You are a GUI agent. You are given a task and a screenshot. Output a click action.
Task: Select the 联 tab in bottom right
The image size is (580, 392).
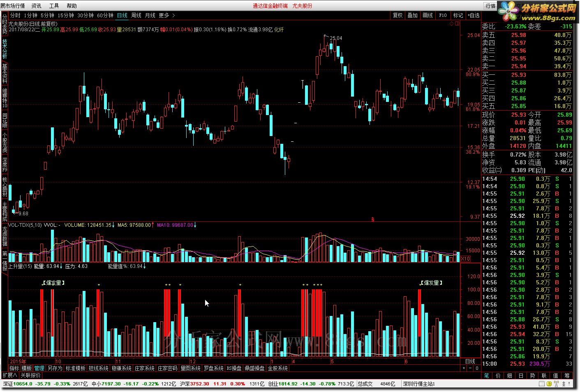pyautogui.click(x=544, y=376)
